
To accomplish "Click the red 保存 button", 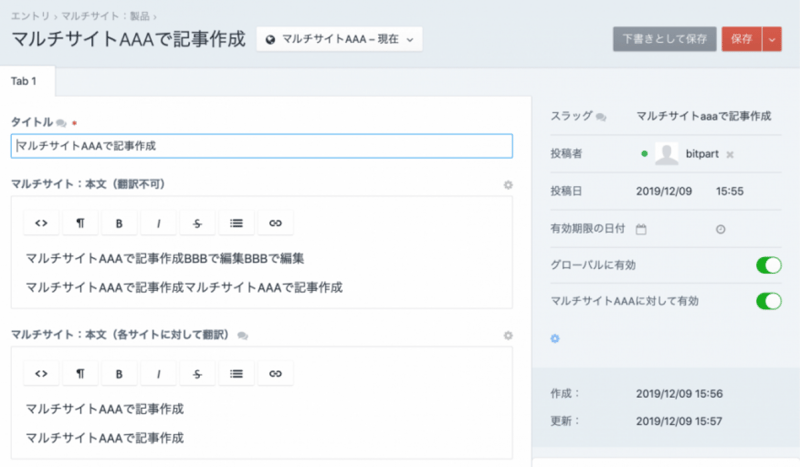I will [741, 39].
